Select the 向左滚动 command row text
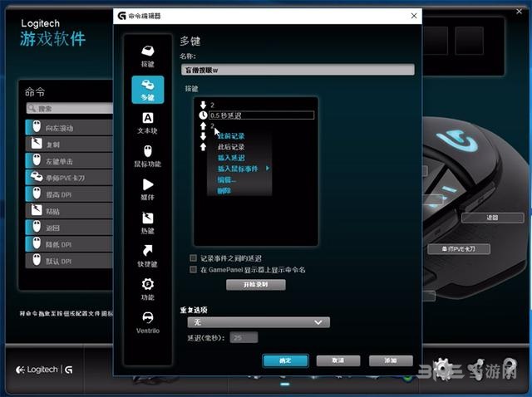The height and width of the screenshot is (397, 532). [59, 128]
